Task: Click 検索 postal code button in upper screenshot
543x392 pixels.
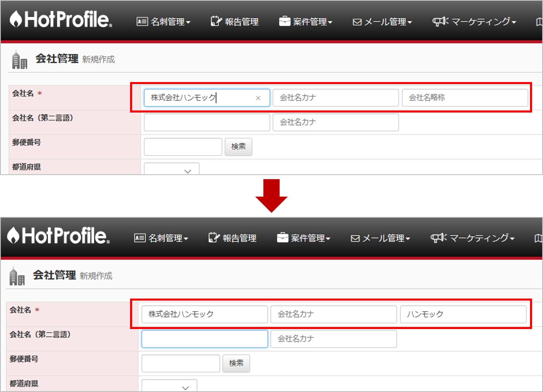Action: (x=239, y=147)
